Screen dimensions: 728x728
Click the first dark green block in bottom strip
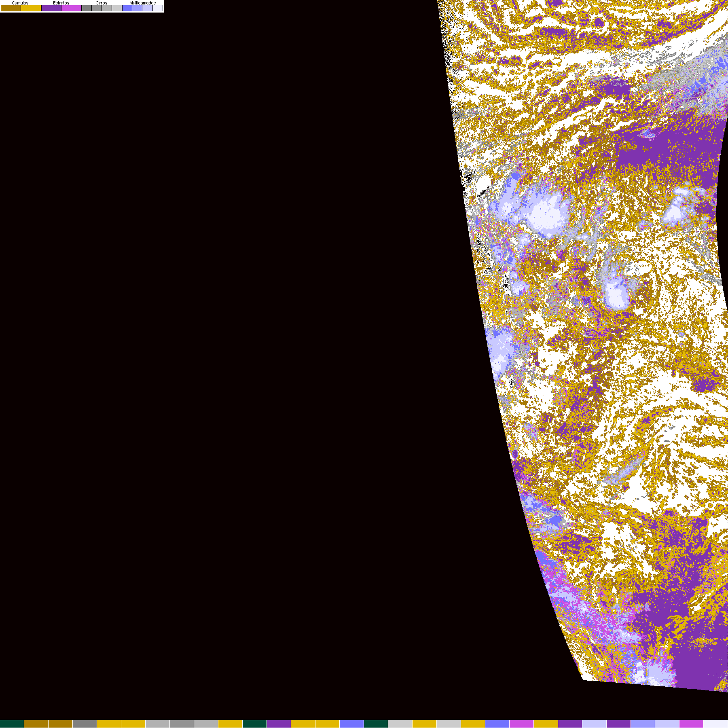point(12,724)
